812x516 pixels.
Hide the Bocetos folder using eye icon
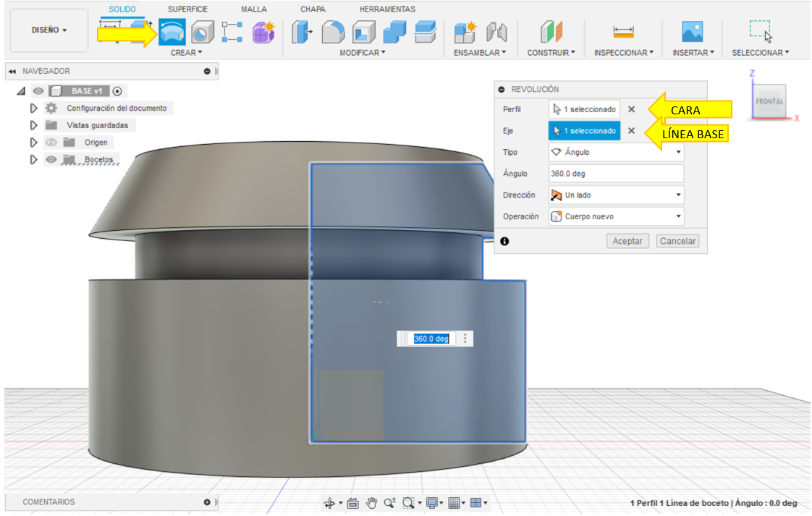point(51,159)
